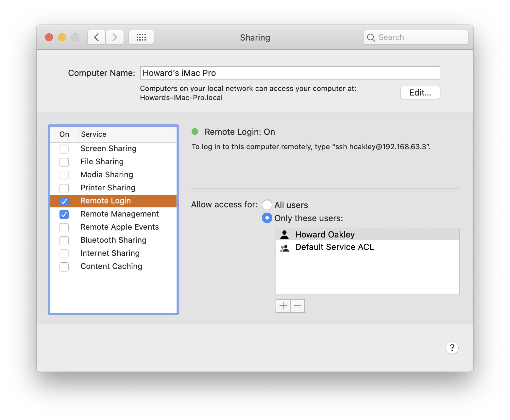The image size is (510, 420).
Task: Go back using the left chevron button
Action: (96, 37)
